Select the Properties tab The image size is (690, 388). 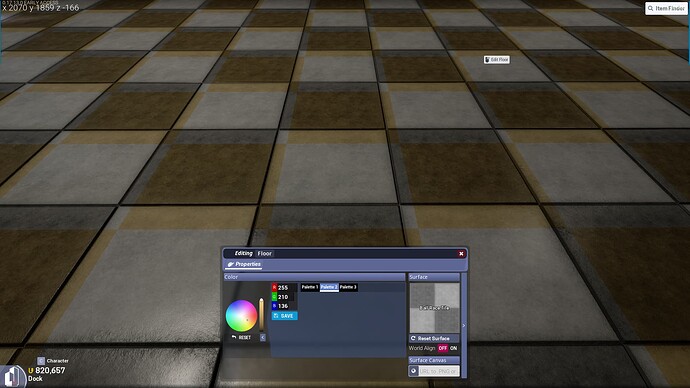[244, 264]
